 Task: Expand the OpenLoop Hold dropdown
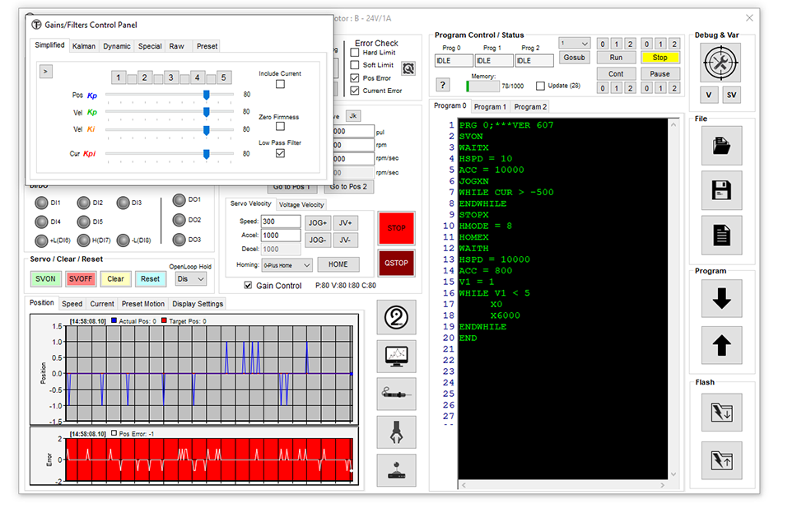pyautogui.click(x=190, y=279)
